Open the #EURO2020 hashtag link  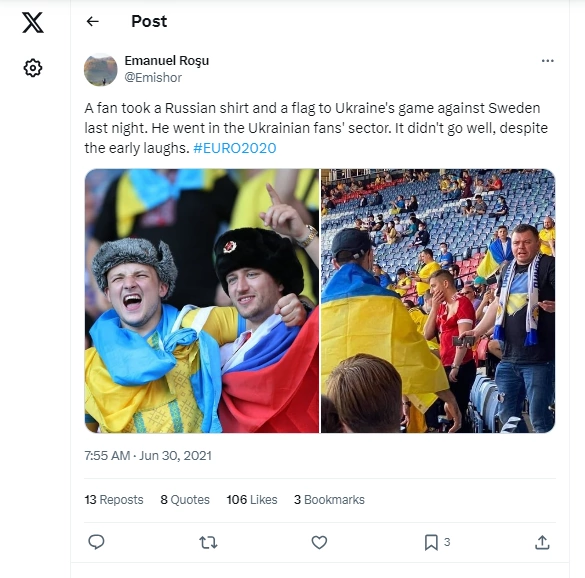235,148
